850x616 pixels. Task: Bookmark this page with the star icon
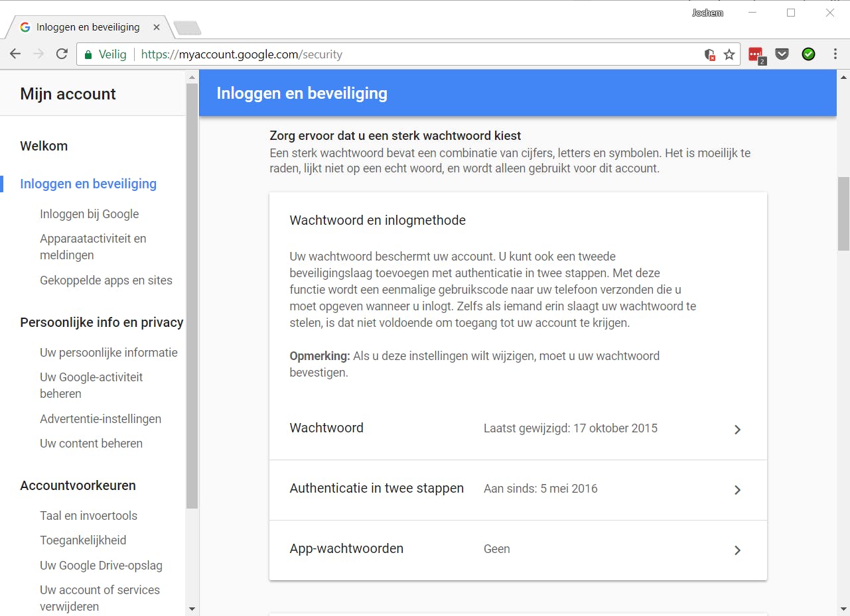click(x=729, y=54)
